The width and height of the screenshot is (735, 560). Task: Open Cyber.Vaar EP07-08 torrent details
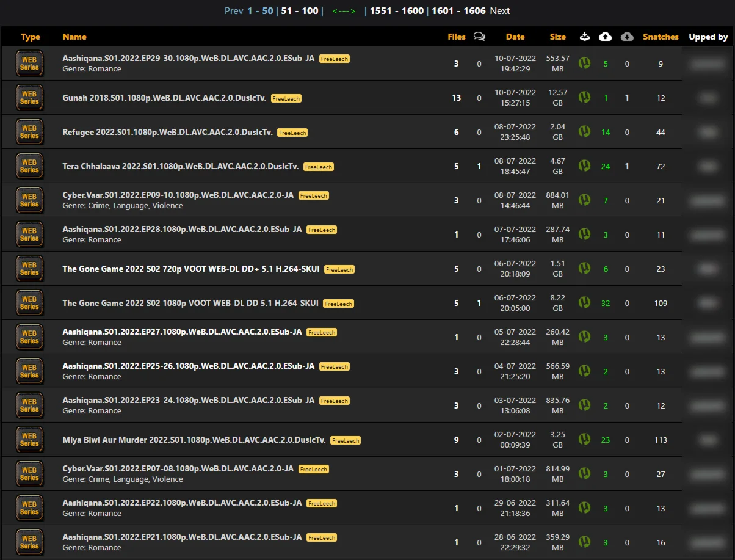click(178, 469)
